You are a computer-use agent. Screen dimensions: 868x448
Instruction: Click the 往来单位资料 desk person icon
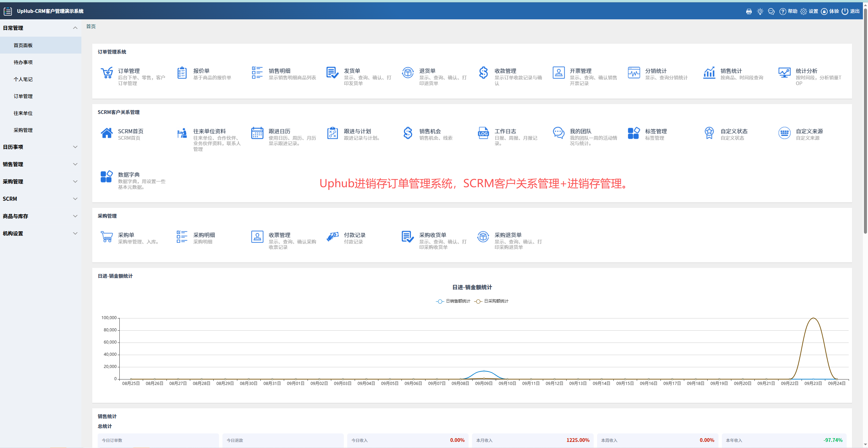coord(182,133)
